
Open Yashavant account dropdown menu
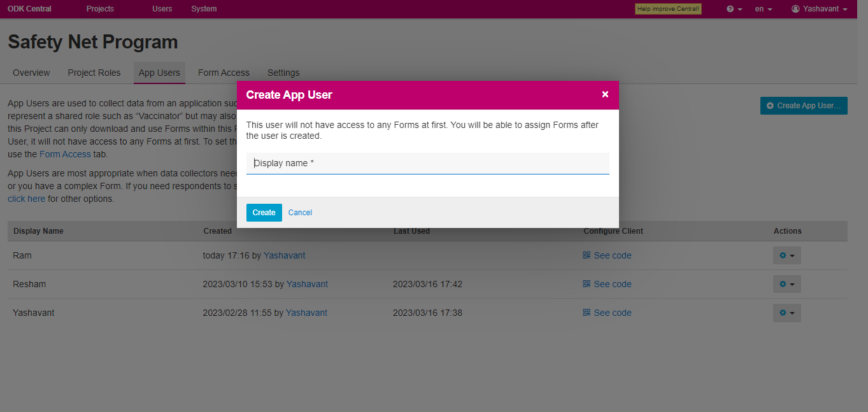(819, 9)
